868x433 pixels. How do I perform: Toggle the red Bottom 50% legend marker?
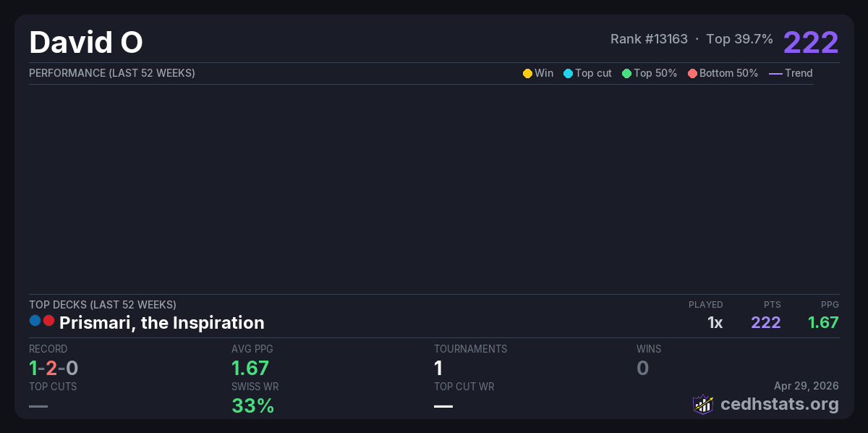(692, 73)
